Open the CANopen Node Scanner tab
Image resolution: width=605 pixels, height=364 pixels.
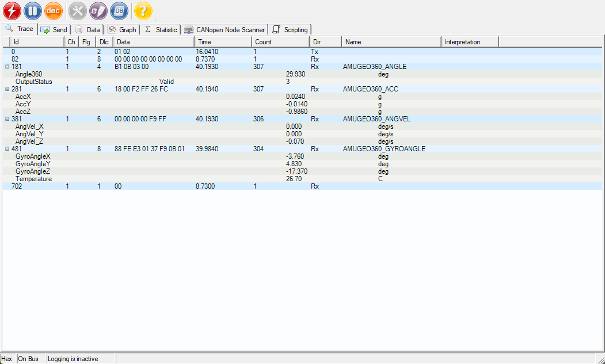(225, 30)
